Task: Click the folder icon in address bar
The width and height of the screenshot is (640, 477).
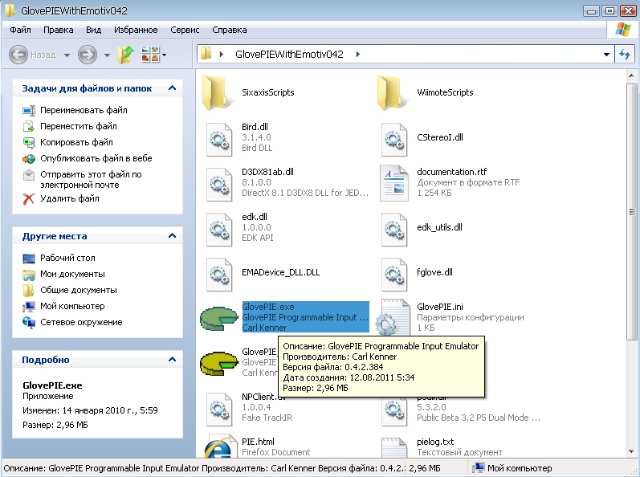Action: coord(207,54)
